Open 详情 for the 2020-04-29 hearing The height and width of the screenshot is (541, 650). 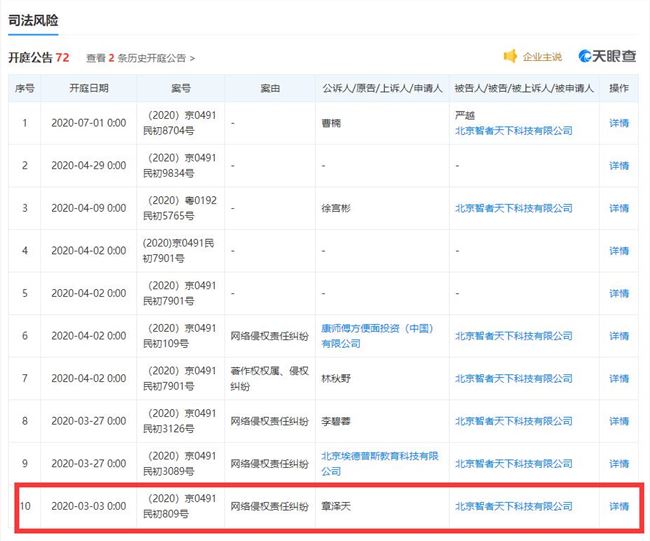(619, 166)
